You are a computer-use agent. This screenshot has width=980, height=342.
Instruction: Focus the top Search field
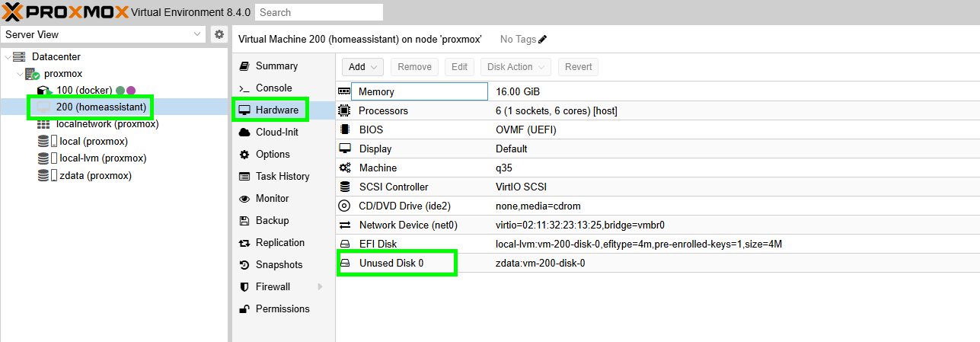click(x=318, y=12)
